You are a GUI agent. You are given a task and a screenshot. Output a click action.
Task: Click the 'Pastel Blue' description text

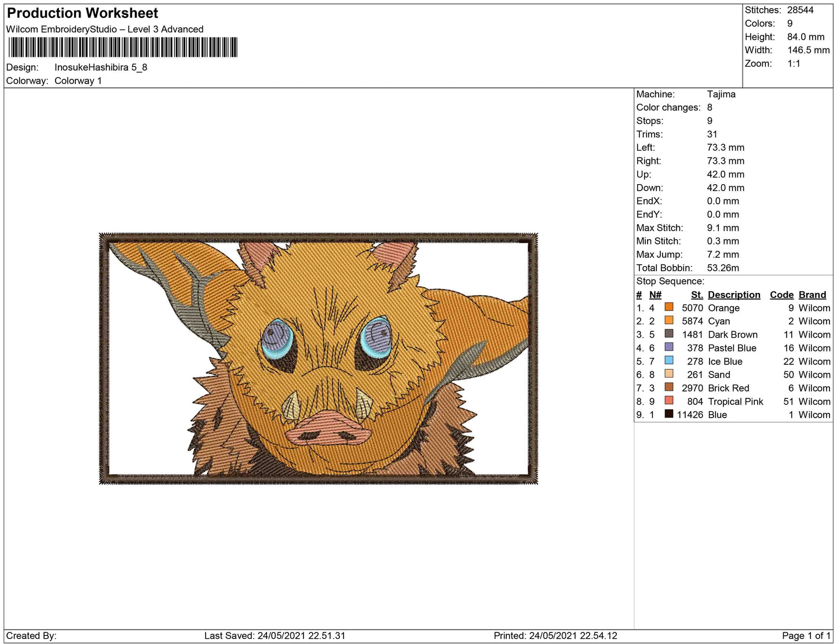[732, 347]
